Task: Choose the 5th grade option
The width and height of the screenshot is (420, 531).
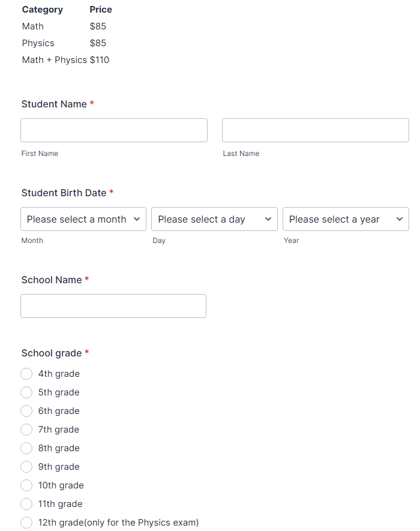Action: tap(26, 392)
